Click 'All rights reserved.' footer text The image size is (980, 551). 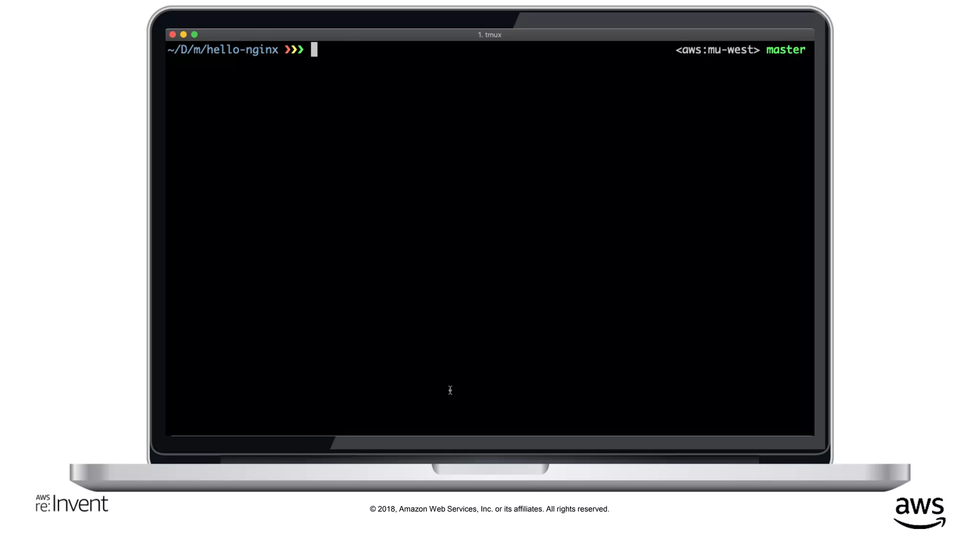click(x=577, y=509)
